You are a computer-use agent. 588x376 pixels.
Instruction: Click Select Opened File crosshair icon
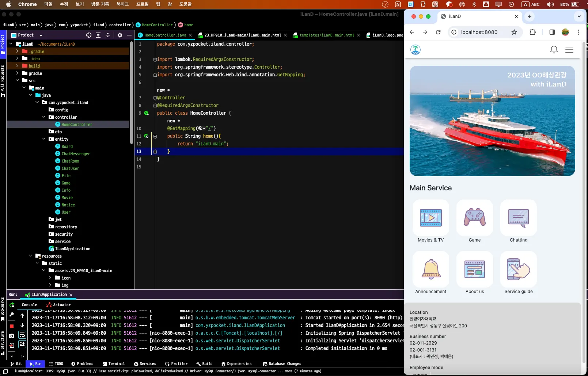(89, 35)
